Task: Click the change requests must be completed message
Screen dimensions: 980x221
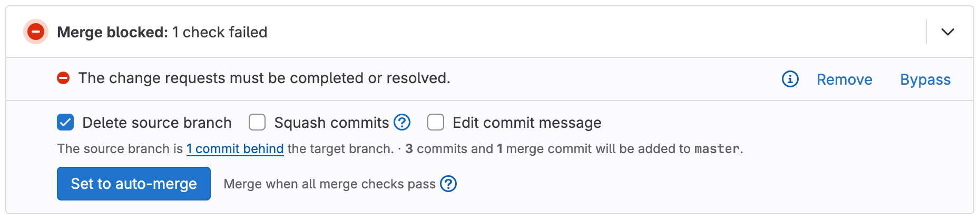Action: [x=264, y=78]
